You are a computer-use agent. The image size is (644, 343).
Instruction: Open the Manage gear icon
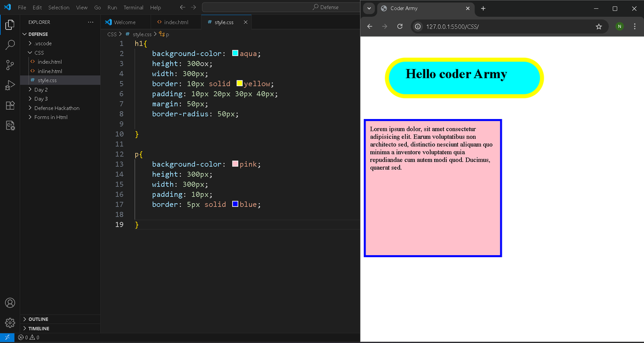tap(10, 323)
